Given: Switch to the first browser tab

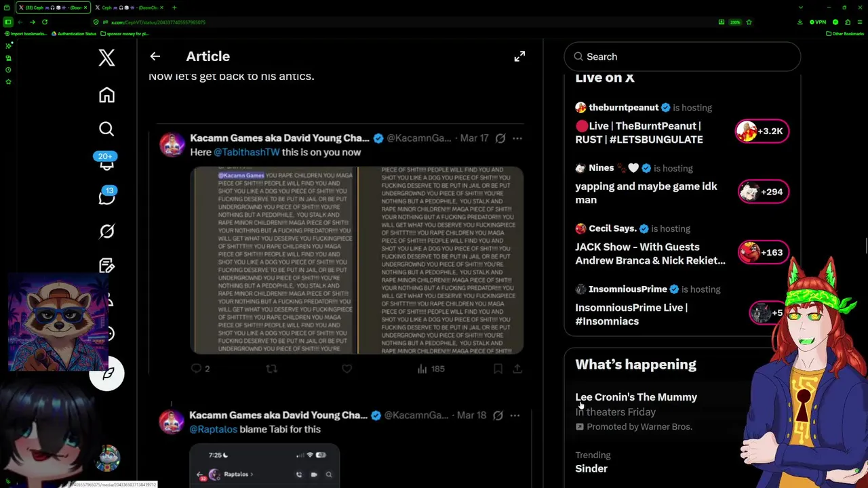Looking at the screenshot, I should point(53,7).
